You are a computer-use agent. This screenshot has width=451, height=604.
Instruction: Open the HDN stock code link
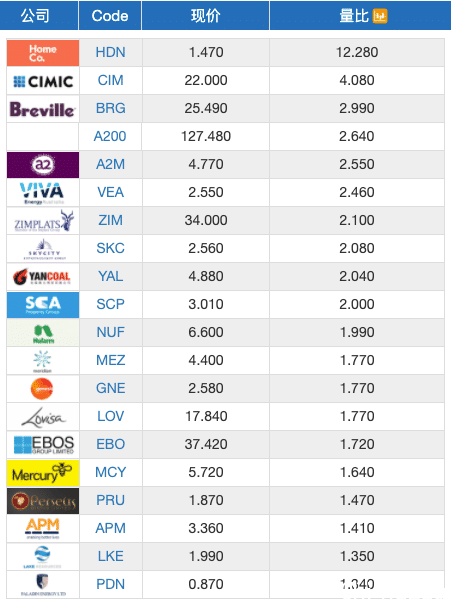[x=111, y=52]
